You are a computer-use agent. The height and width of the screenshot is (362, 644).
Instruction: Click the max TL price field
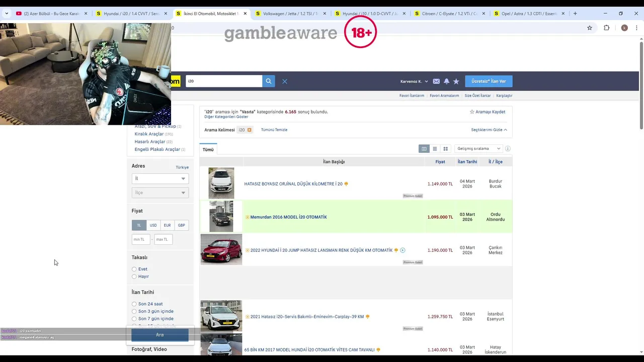pyautogui.click(x=164, y=239)
